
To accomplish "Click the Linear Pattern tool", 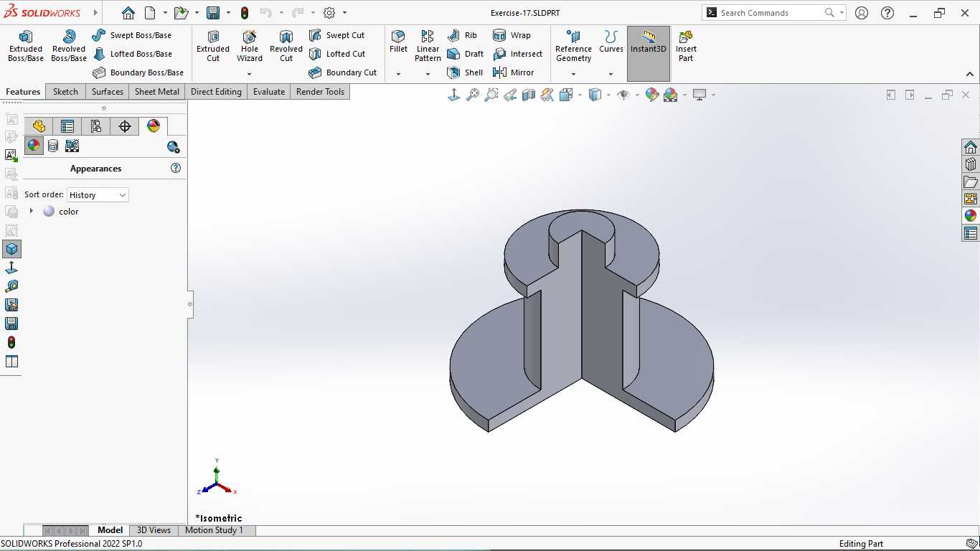I will [x=428, y=46].
